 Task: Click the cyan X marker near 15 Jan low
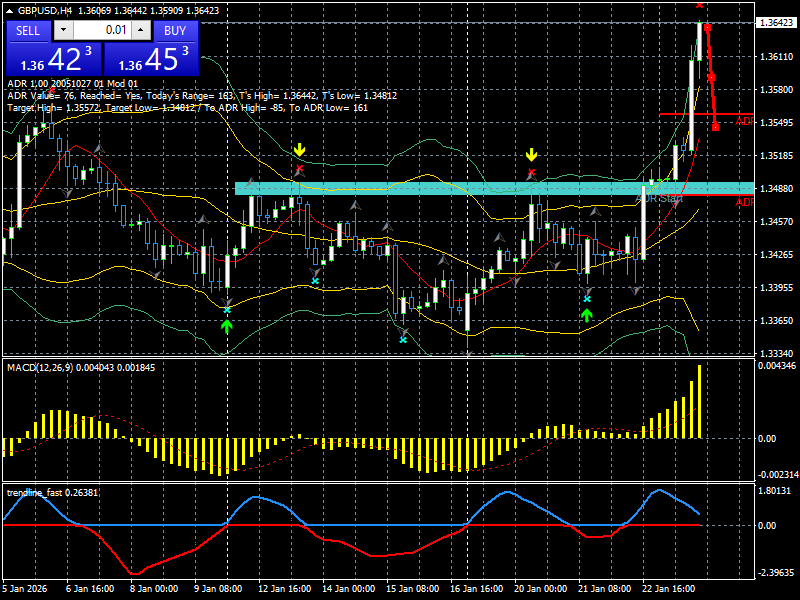pos(403,340)
